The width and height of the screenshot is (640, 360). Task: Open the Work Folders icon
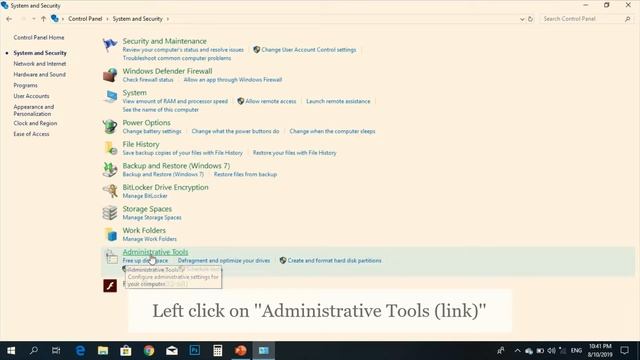(110, 234)
